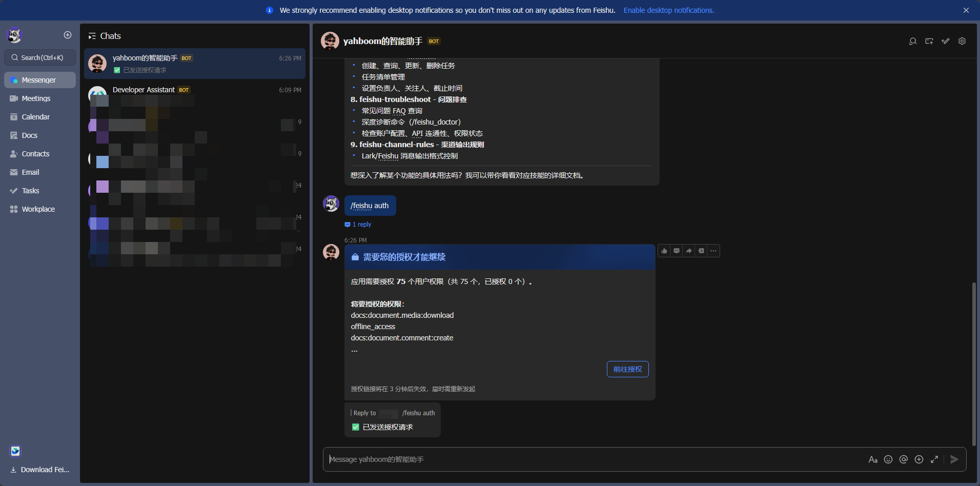Click the yahboom bot avatar in chat header

(330, 41)
